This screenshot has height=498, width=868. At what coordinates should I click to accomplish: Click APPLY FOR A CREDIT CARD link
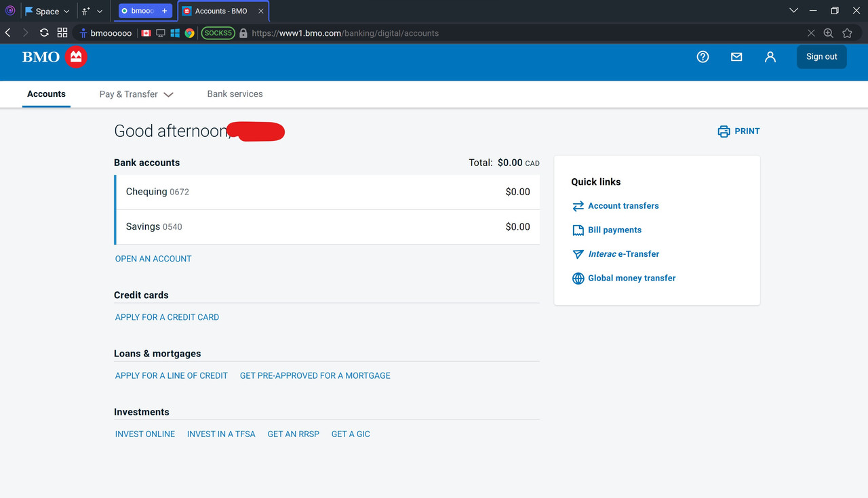click(x=167, y=317)
